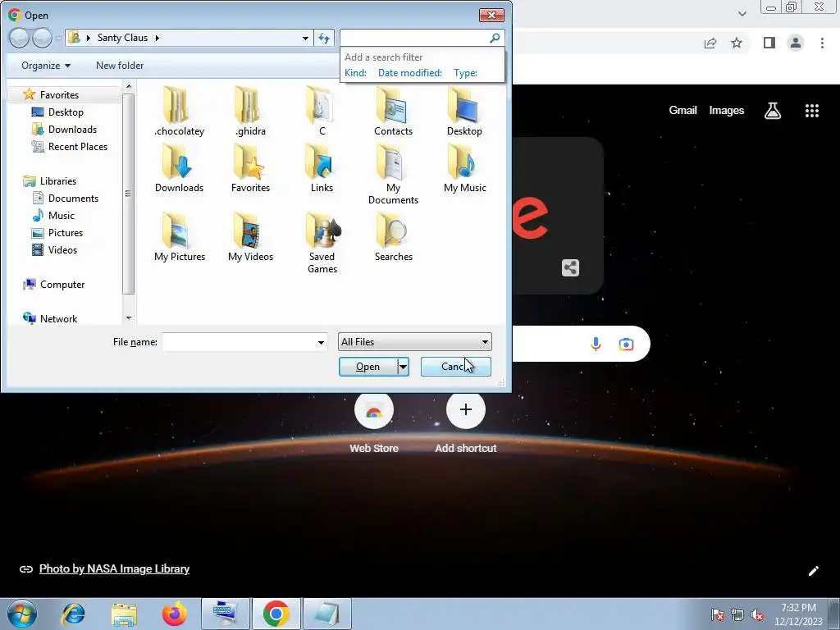The height and width of the screenshot is (630, 840).
Task: Select the folder named C
Action: pyautogui.click(x=322, y=111)
